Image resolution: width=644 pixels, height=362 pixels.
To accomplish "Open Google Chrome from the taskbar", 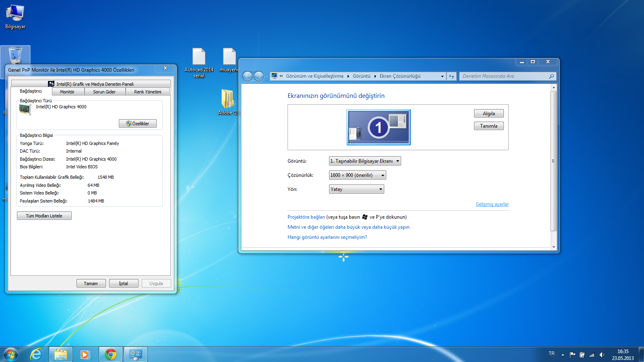I will (110, 354).
